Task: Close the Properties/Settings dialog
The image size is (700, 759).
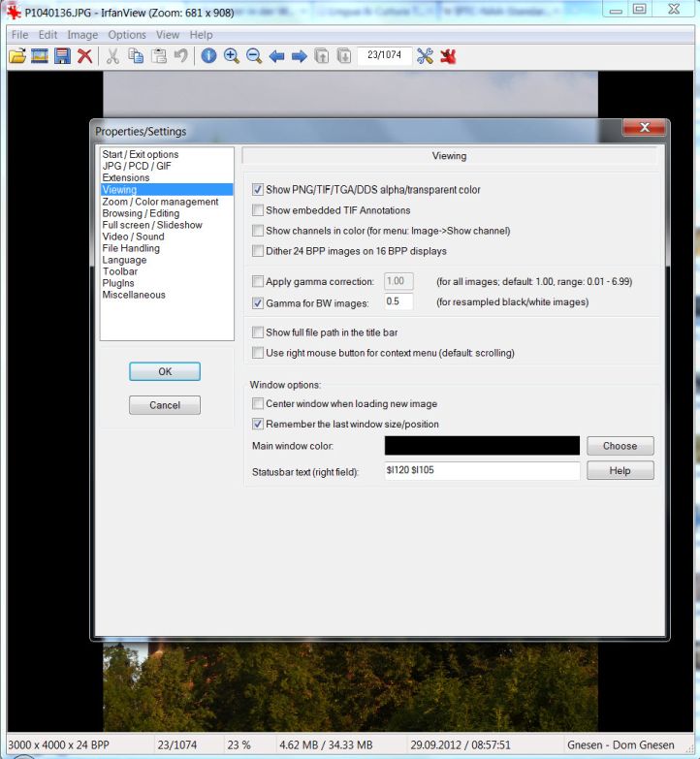Action: [x=645, y=127]
